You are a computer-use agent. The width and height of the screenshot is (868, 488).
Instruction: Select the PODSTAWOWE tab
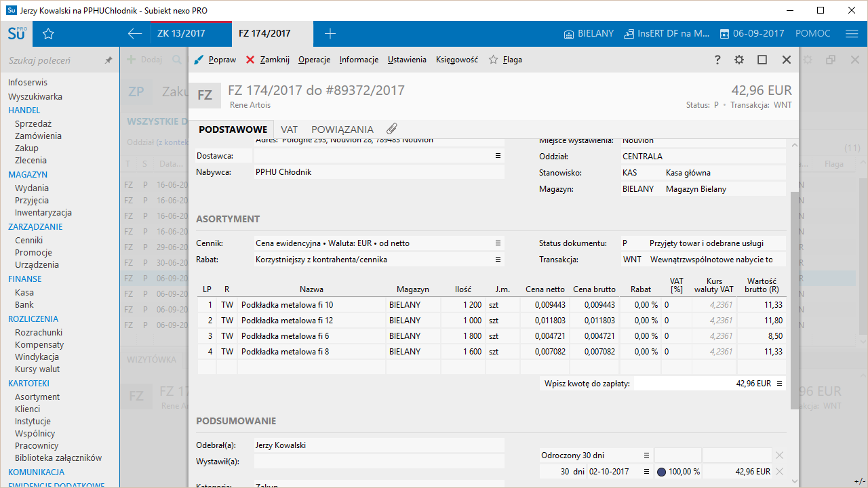(x=233, y=129)
